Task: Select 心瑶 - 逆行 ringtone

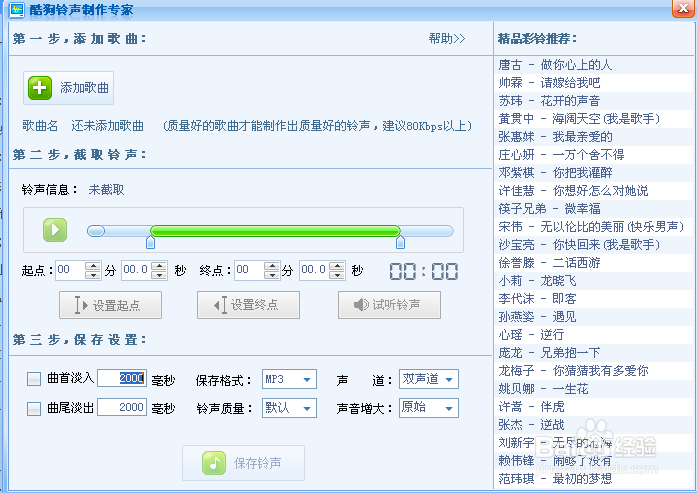Action: point(594,335)
